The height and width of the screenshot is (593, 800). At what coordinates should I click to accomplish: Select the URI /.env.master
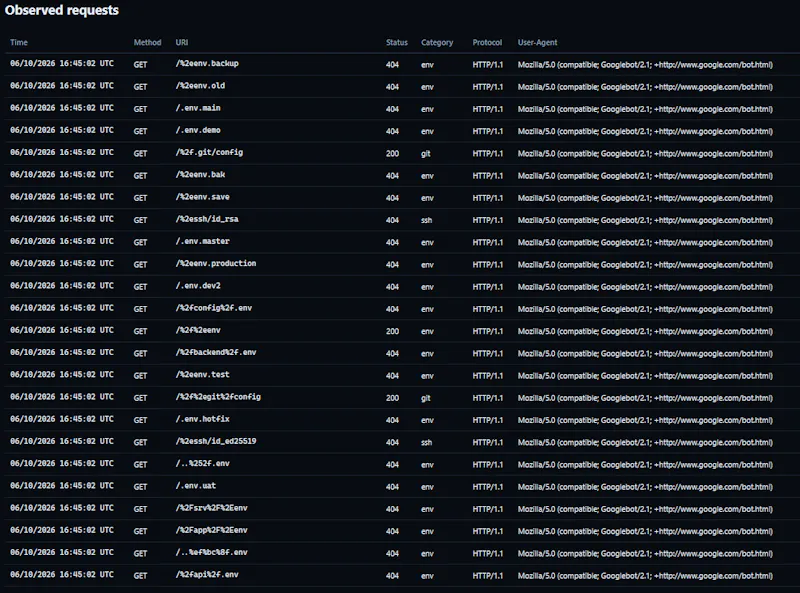203,241
